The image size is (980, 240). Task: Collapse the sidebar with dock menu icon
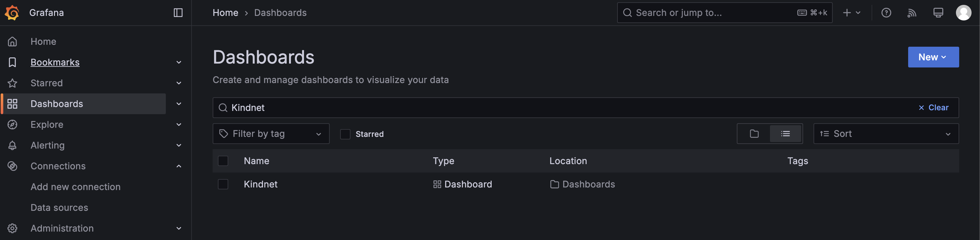(178, 13)
